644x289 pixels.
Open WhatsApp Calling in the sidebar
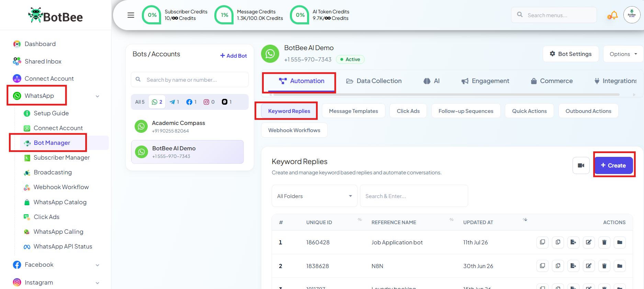(58, 232)
